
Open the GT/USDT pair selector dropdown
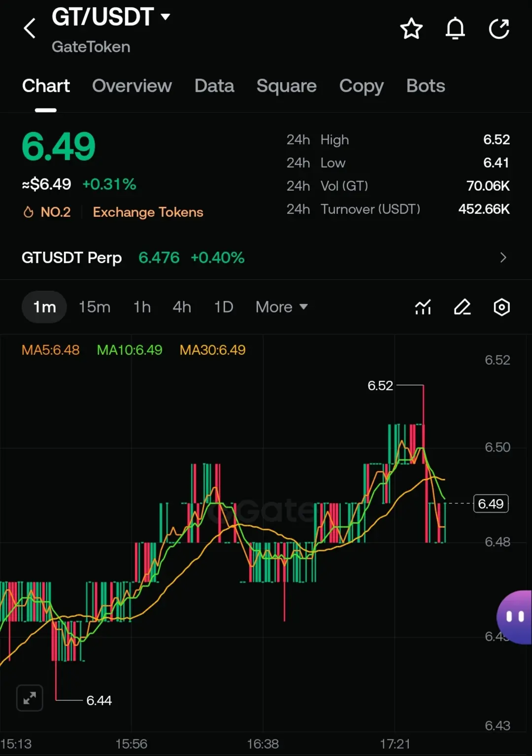[x=166, y=17]
